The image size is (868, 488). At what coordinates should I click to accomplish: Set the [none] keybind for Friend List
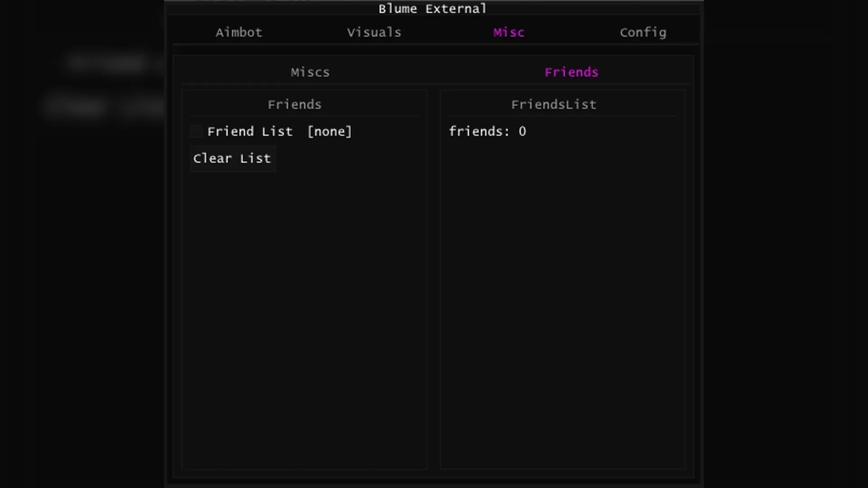[x=329, y=131]
